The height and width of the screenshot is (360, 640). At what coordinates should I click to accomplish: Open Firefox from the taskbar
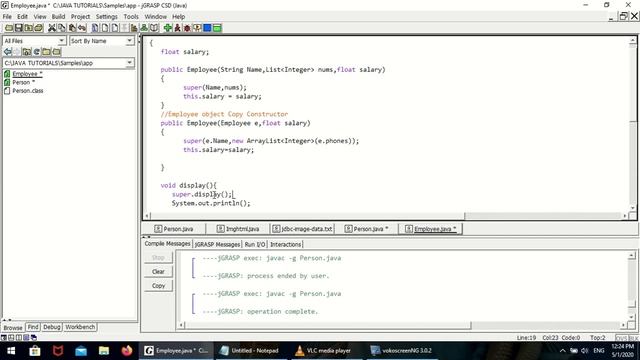(127, 351)
